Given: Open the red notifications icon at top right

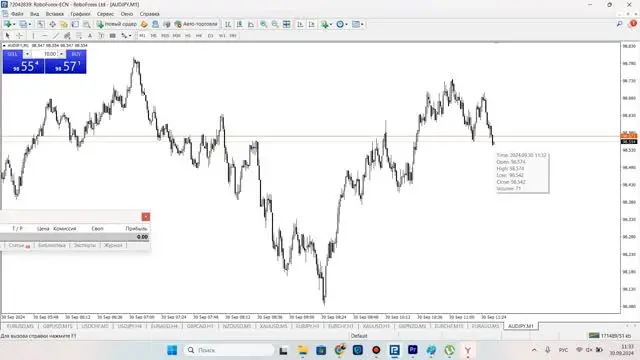Looking at the screenshot, I should pos(633,24).
